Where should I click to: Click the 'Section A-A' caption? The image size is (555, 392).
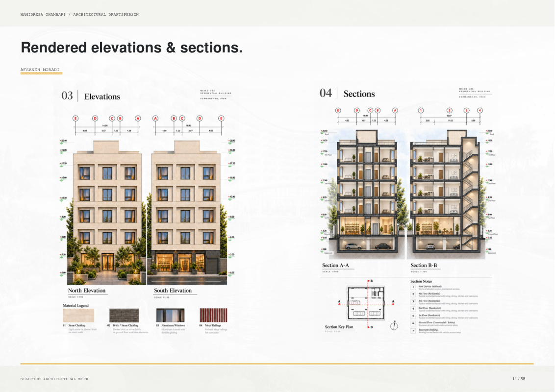335,266
